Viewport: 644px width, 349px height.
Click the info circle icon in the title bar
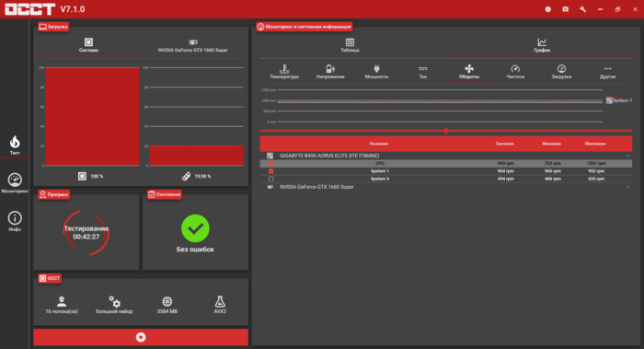coord(548,9)
